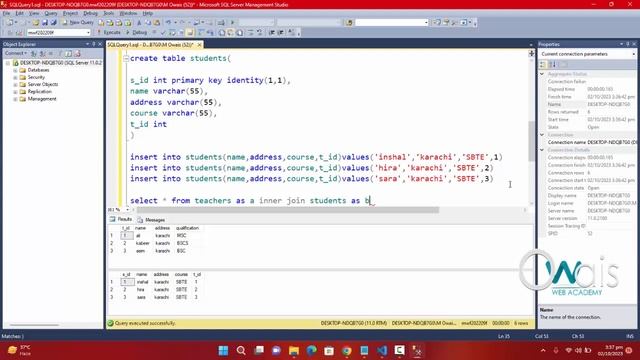Open the Window menu

[128, 13]
